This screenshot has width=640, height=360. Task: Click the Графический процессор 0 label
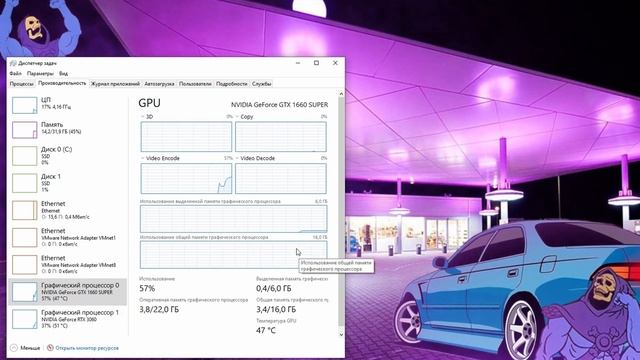point(80,285)
